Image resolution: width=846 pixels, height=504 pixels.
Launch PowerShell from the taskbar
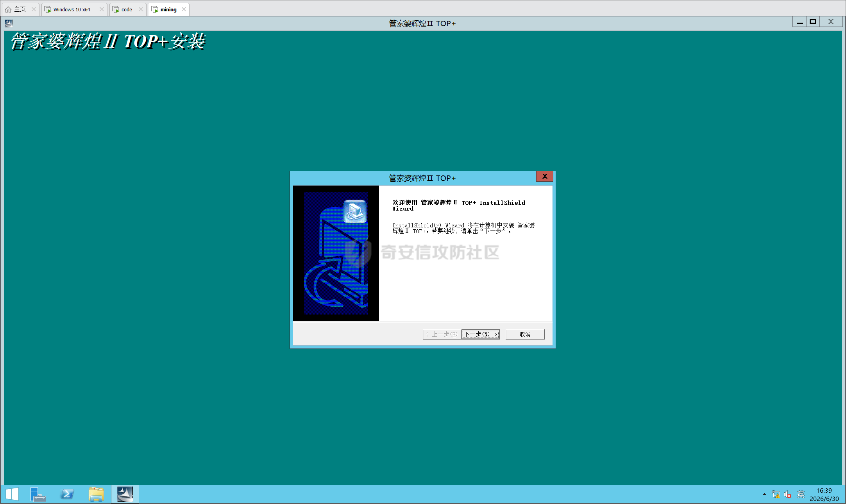point(67,494)
